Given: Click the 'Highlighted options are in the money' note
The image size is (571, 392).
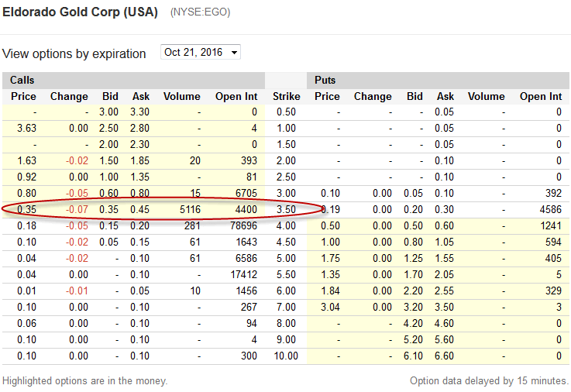Looking at the screenshot, I should point(85,381).
